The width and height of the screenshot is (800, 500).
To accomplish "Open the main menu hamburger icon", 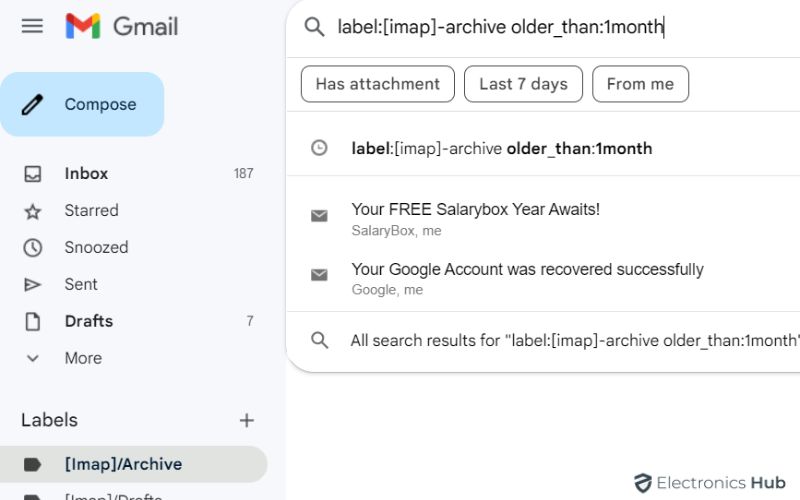I will (32, 26).
